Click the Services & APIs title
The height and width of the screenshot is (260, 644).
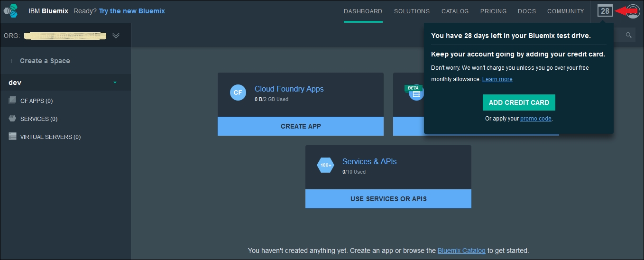click(369, 161)
